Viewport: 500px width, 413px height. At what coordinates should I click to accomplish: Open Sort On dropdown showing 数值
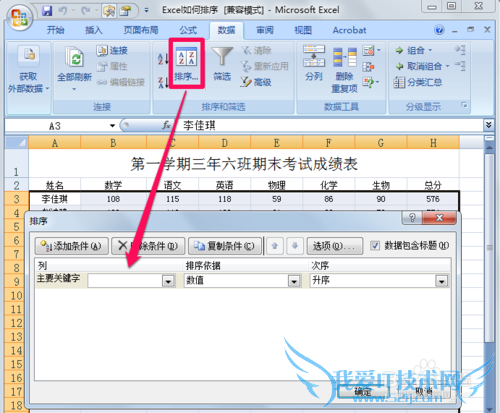pos(294,281)
